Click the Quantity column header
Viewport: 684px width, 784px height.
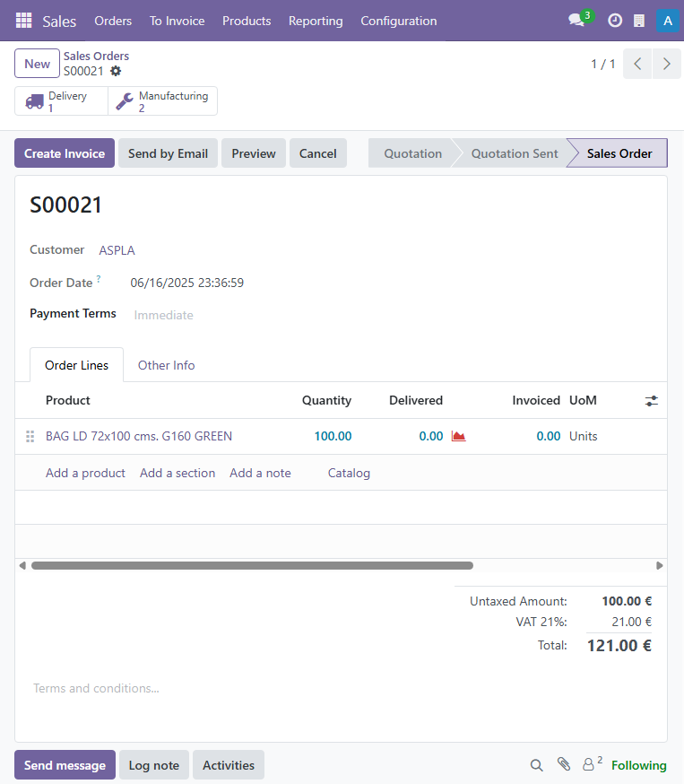pyautogui.click(x=326, y=400)
